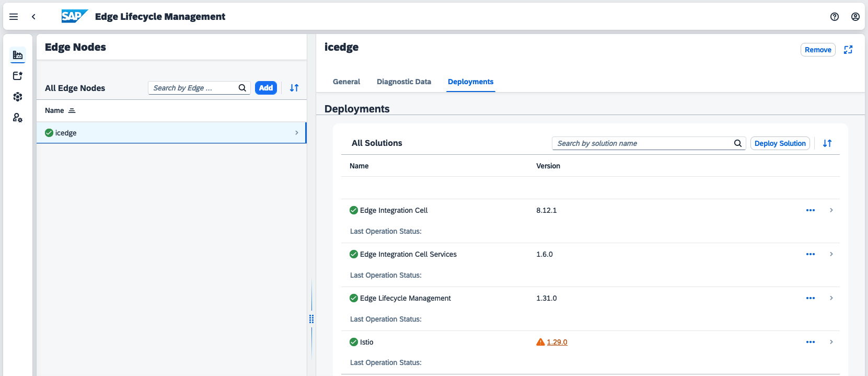868x376 pixels.
Task: Click the SAP logo
Action: [x=74, y=16]
